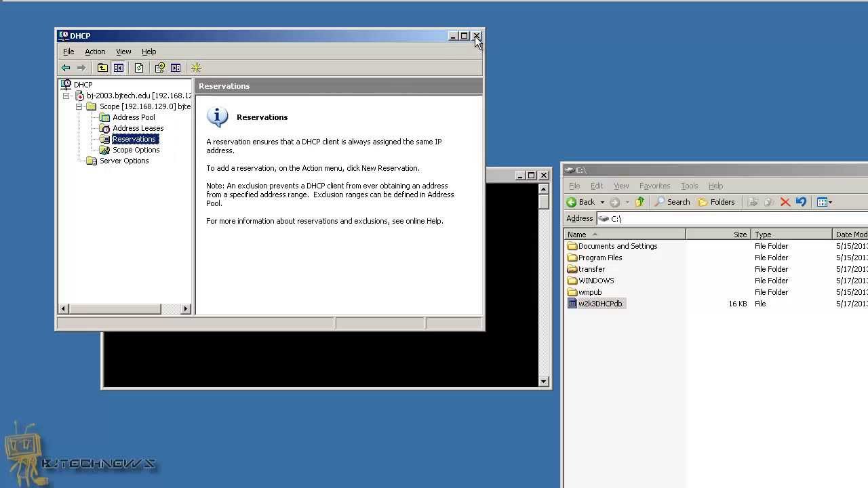
Task: Click the Search button in Explorer toolbar
Action: (x=672, y=202)
